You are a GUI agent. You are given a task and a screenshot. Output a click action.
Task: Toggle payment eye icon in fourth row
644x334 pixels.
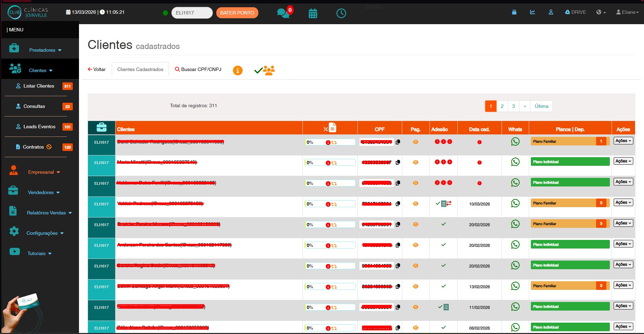tap(415, 204)
